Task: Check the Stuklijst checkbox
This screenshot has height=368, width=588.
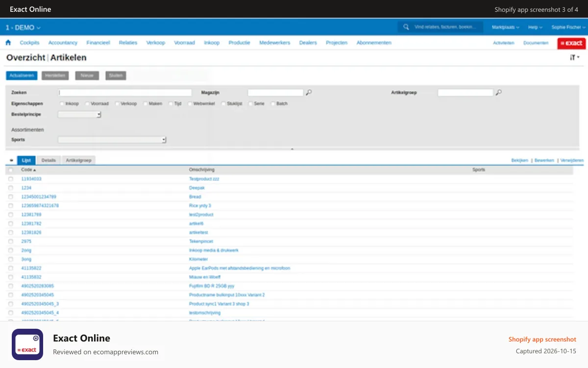Action: [223, 104]
